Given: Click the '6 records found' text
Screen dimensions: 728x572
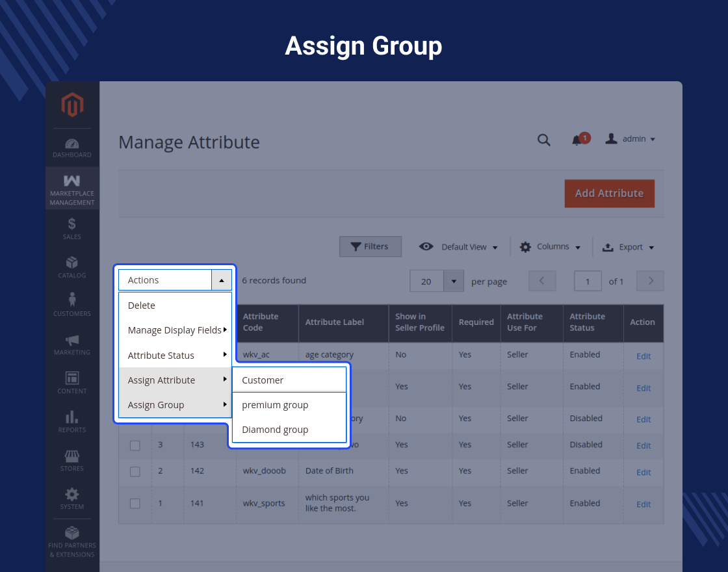Looking at the screenshot, I should 274,280.
